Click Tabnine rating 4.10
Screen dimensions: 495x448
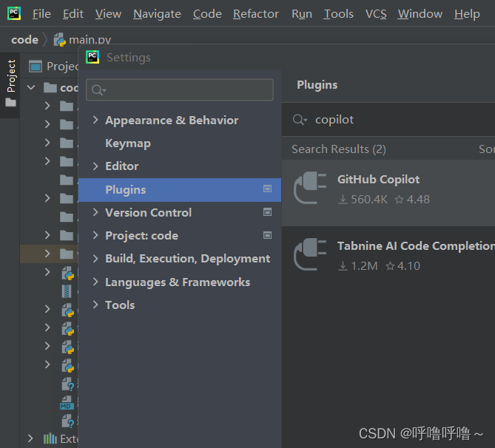[x=403, y=266]
